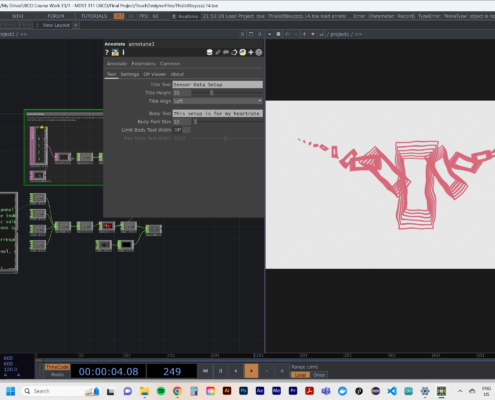The width and height of the screenshot is (495, 400).
Task: Click the 0 button in left pane bar
Action: (242, 34)
